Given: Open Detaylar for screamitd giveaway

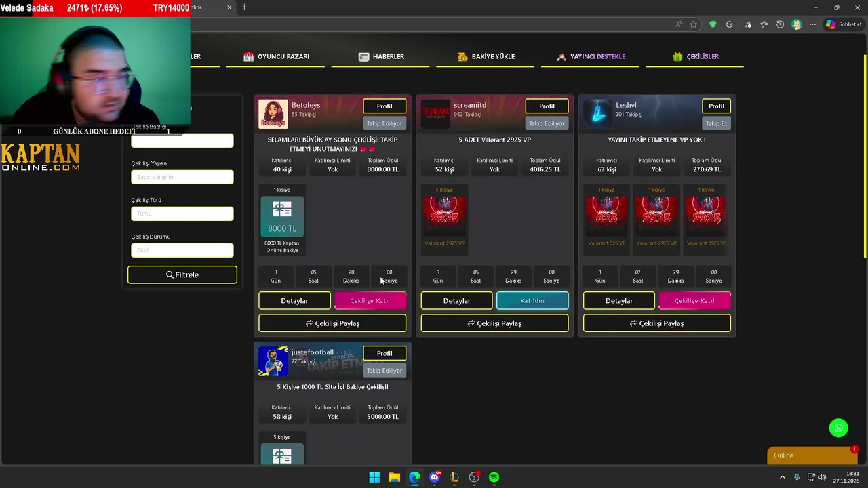Looking at the screenshot, I should click(456, 301).
